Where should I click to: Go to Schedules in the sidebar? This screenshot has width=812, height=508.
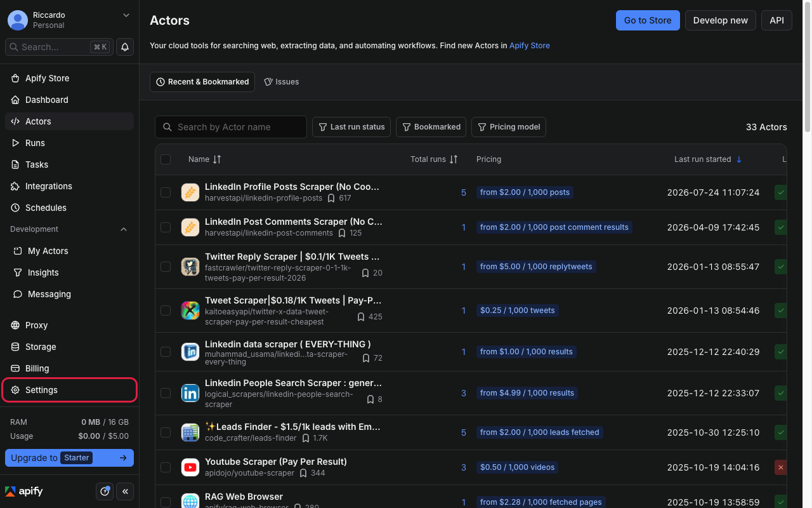click(x=69, y=208)
